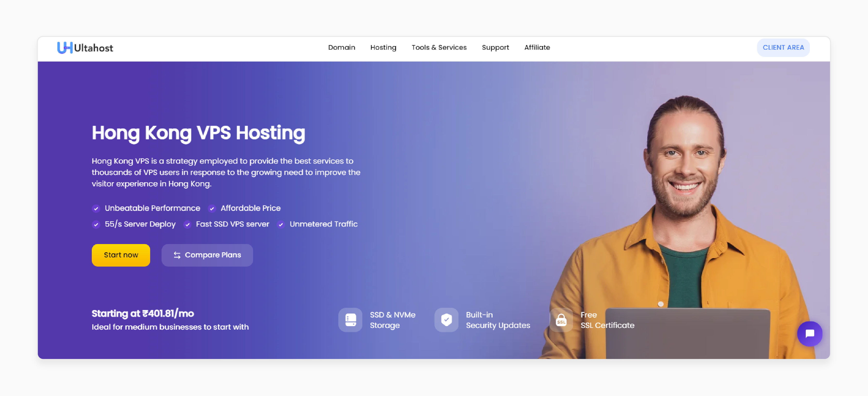Click checkmark icon beside Affordable Price
Screen dimensions: 868x396
pyautogui.click(x=212, y=208)
